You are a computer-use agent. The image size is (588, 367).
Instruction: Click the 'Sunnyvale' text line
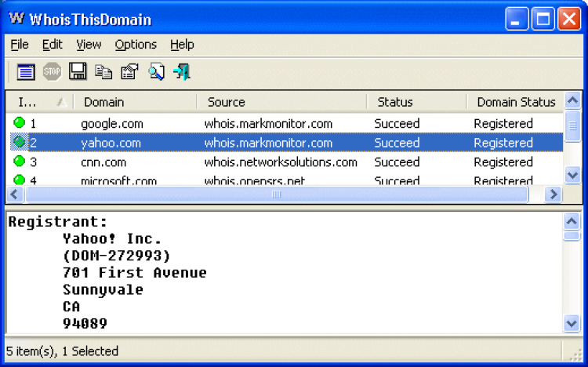103,290
